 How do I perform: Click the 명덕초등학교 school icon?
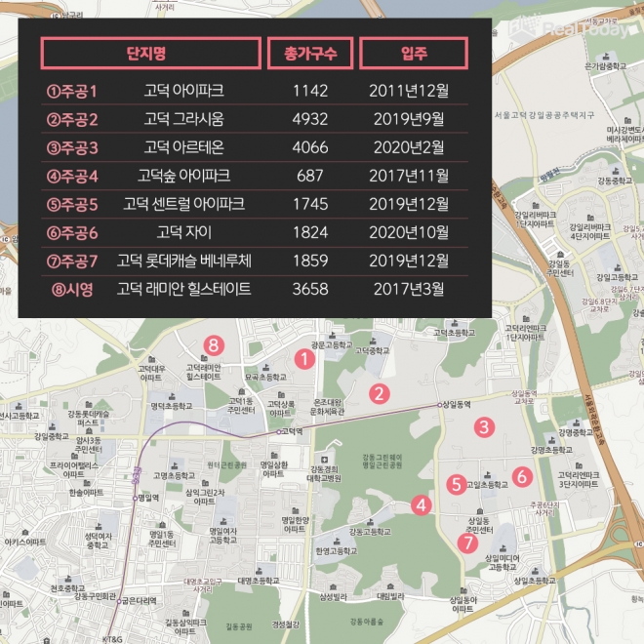(172, 396)
